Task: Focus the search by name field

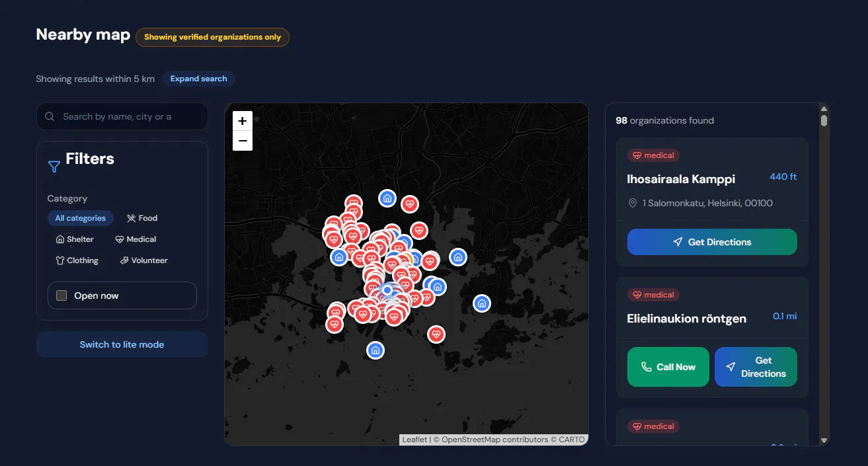Action: pyautogui.click(x=122, y=116)
